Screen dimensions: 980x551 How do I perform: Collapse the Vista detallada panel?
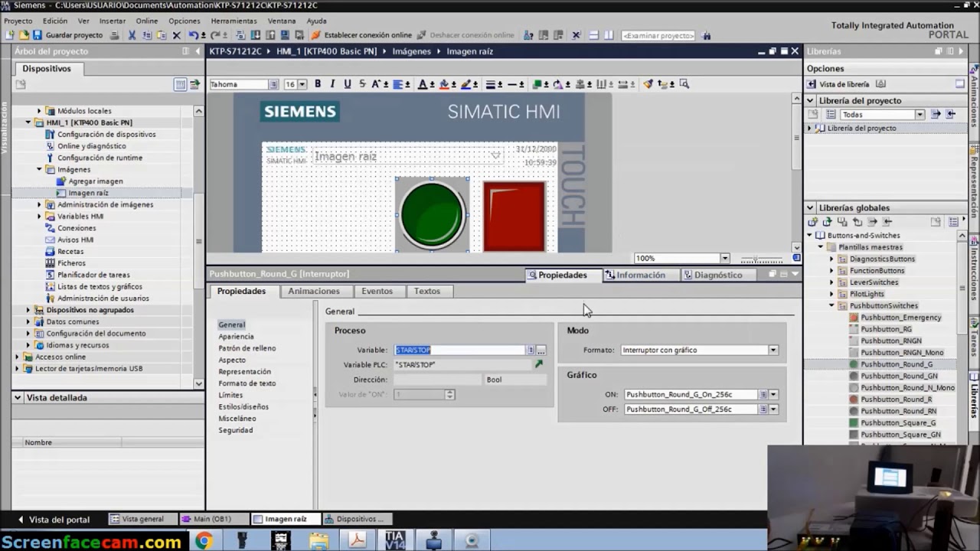pos(18,398)
